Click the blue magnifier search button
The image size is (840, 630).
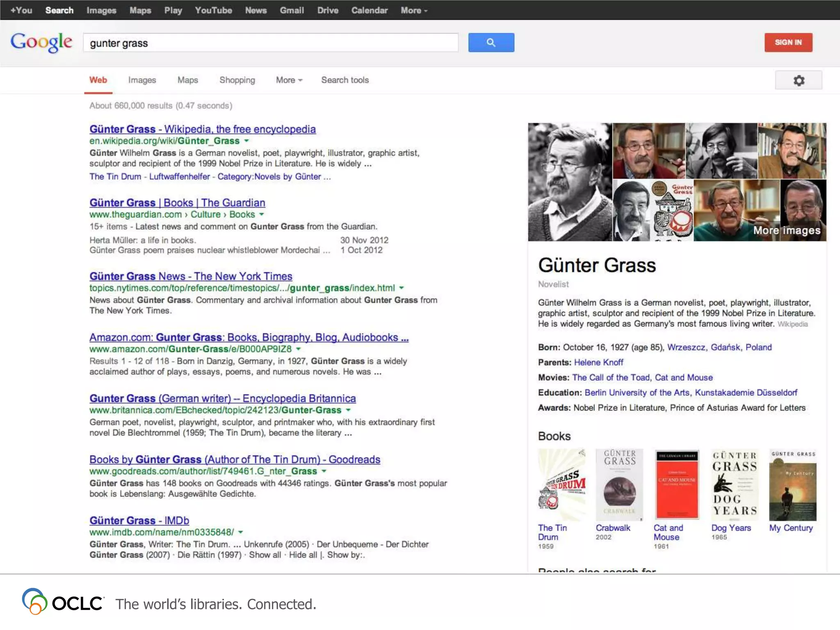[x=491, y=42]
